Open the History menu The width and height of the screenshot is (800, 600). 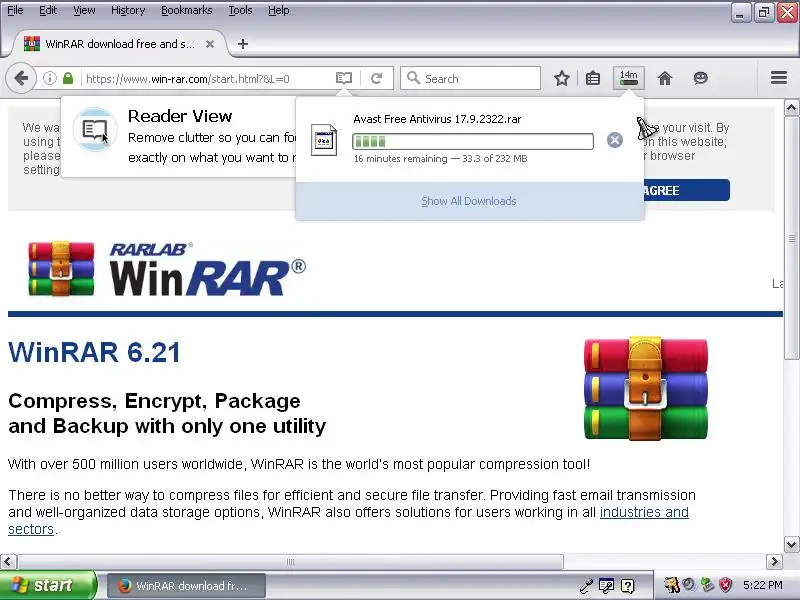coord(128,10)
